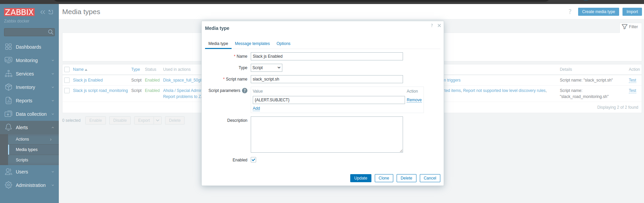The height and width of the screenshot is (203, 644).
Task: Click the Cancel button
Action: tap(430, 178)
